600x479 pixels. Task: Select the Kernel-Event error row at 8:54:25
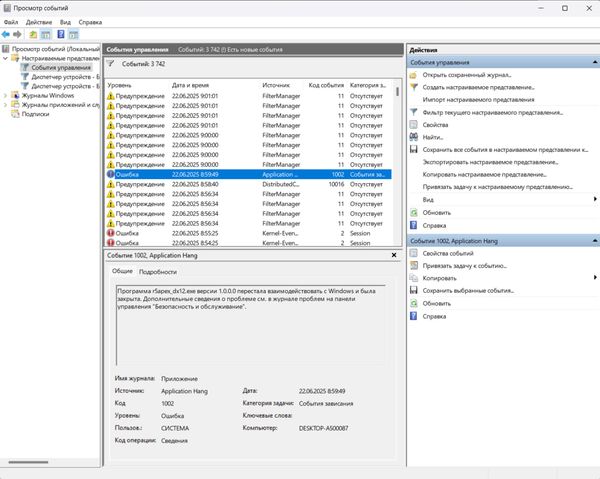[x=249, y=243]
